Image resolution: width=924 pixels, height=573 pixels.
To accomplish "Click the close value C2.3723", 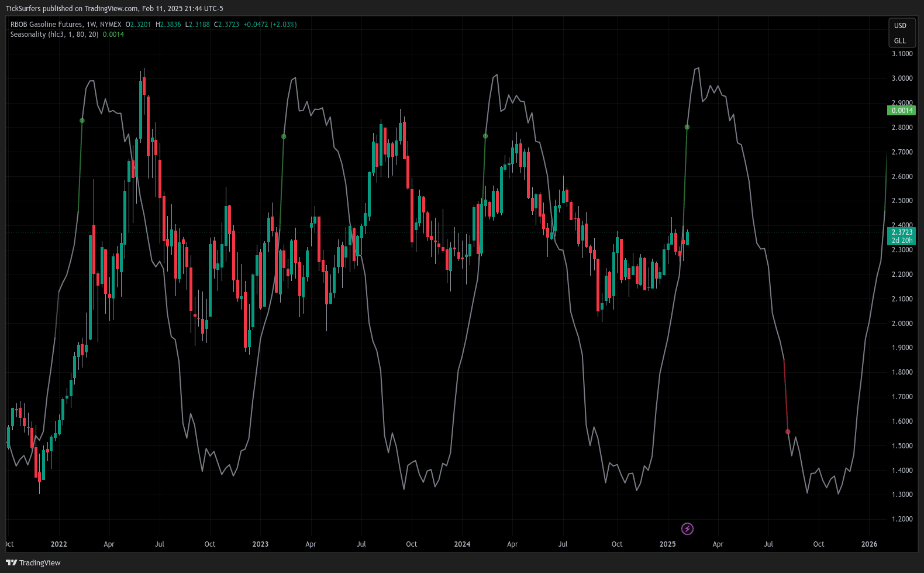I will coord(227,25).
